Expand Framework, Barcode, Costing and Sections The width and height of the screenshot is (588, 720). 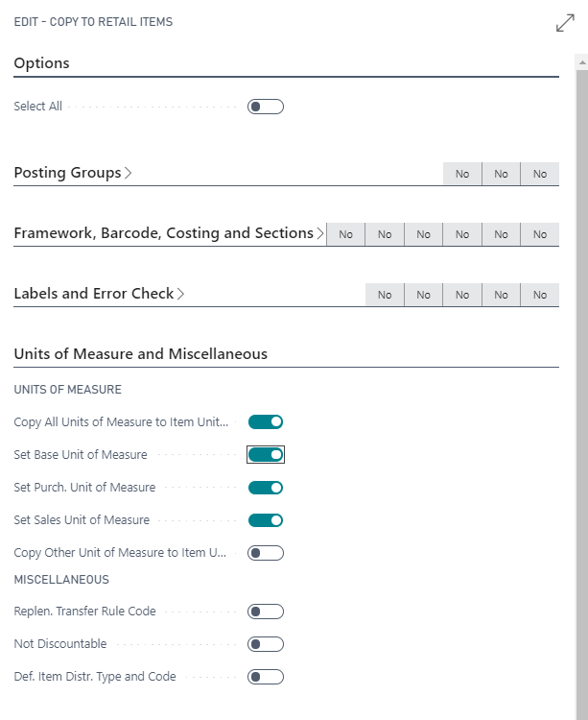click(320, 233)
